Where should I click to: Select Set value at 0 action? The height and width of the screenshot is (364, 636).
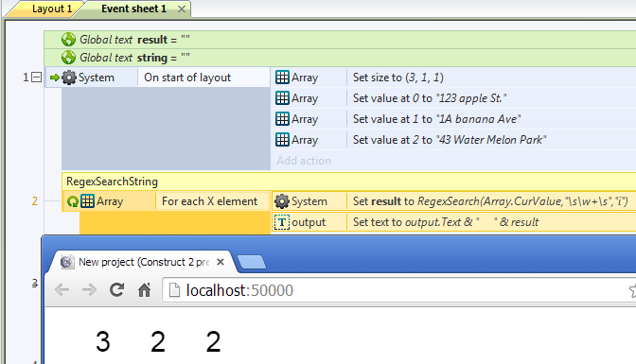430,98
